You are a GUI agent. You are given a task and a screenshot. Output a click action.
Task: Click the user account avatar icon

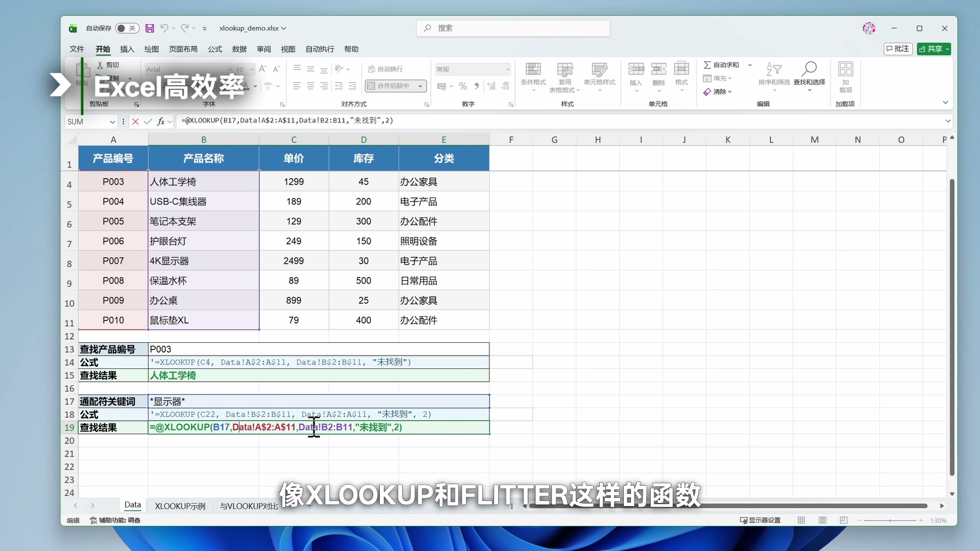tap(869, 28)
